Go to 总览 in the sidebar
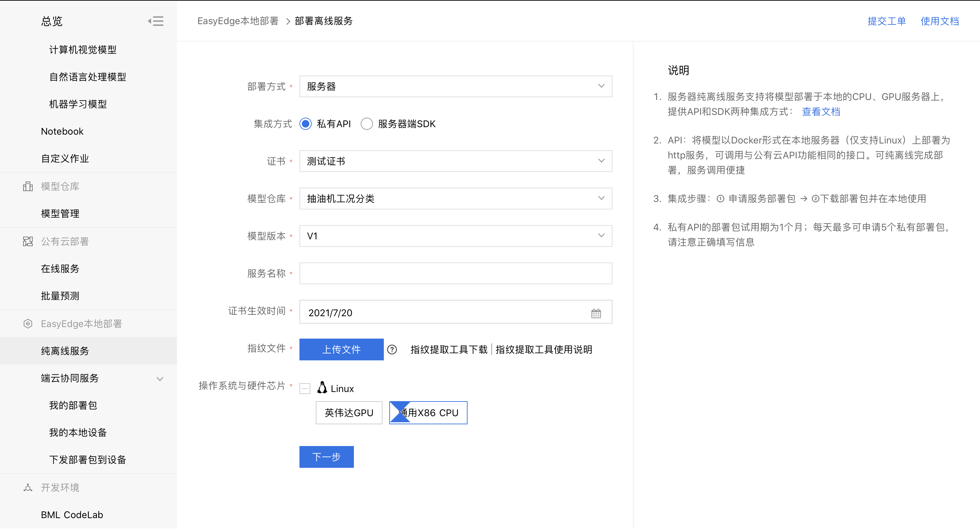The image size is (980, 529). click(x=52, y=21)
